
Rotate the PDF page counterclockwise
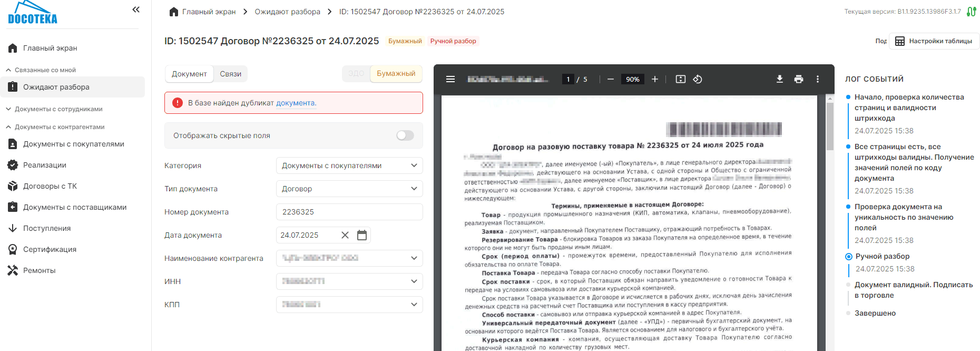698,79
